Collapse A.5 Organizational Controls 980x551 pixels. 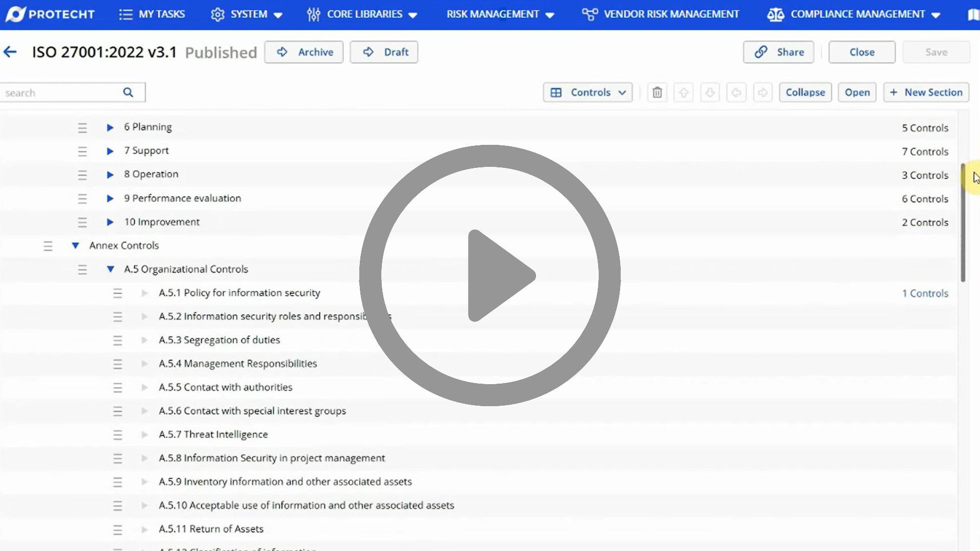[110, 269]
